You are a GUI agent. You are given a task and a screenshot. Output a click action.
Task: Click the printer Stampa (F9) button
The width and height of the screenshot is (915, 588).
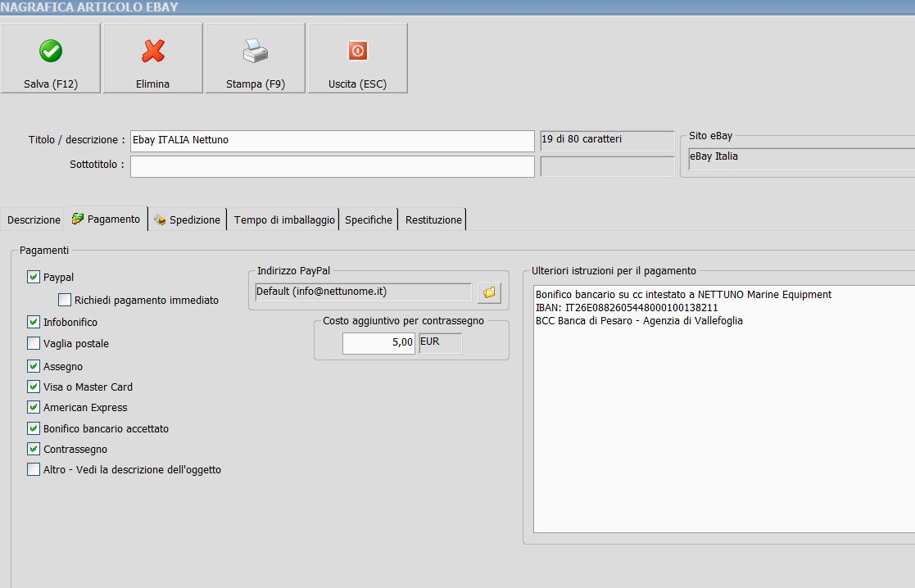pos(256,58)
